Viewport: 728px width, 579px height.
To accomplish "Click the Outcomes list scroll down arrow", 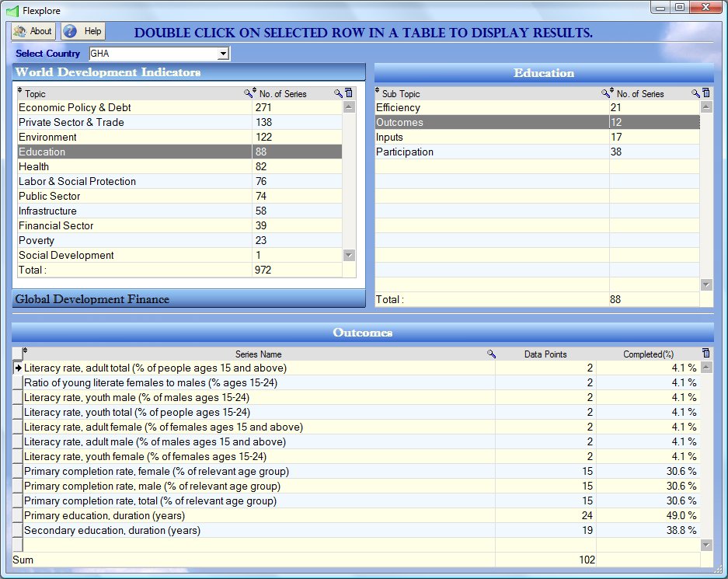I will click(706, 545).
